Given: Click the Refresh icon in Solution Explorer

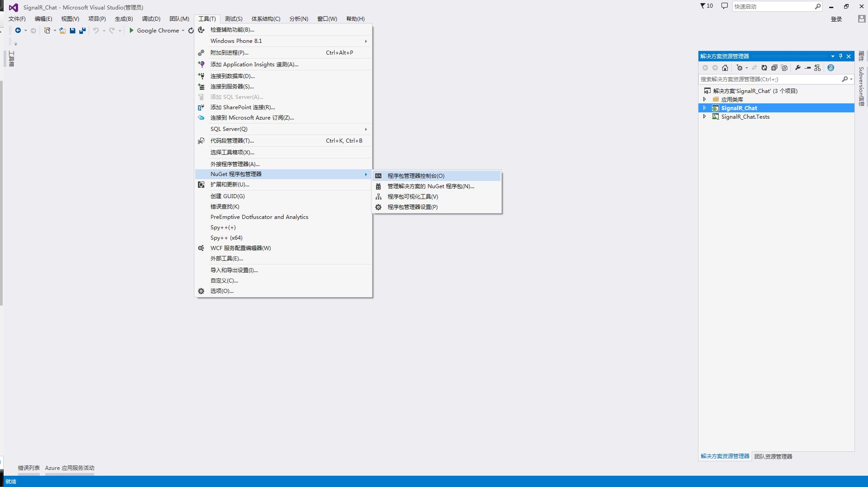Looking at the screenshot, I should (764, 68).
